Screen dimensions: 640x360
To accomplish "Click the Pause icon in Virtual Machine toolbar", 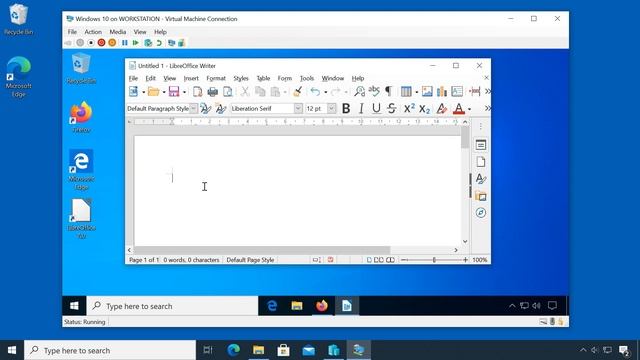I will tap(125, 42).
